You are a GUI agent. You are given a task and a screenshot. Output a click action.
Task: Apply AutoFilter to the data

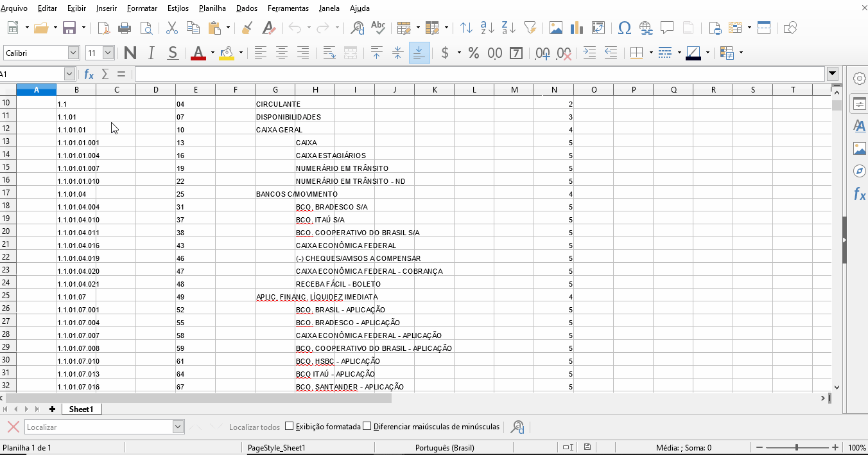(530, 28)
